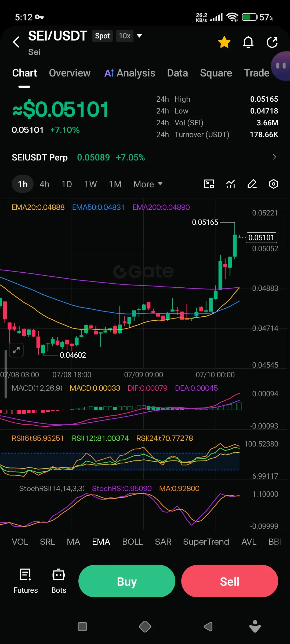Select the 1h timeframe
This screenshot has height=644, width=290.
tap(23, 184)
